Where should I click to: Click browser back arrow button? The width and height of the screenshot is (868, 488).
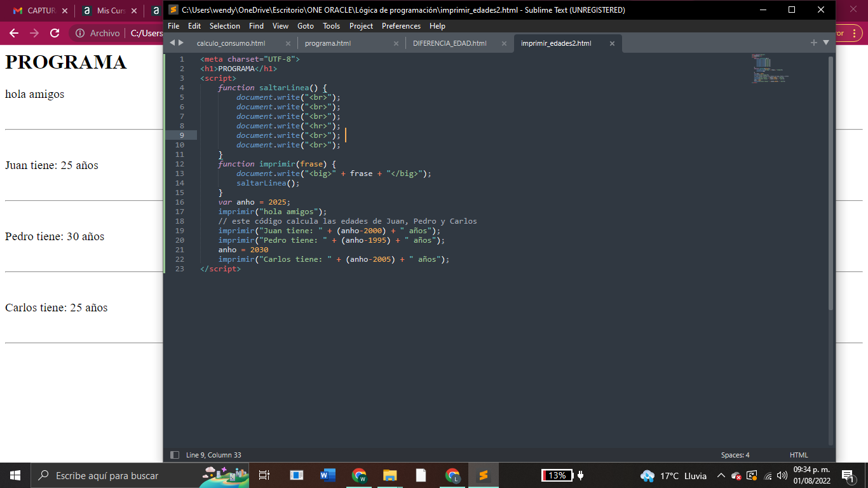tap(14, 33)
